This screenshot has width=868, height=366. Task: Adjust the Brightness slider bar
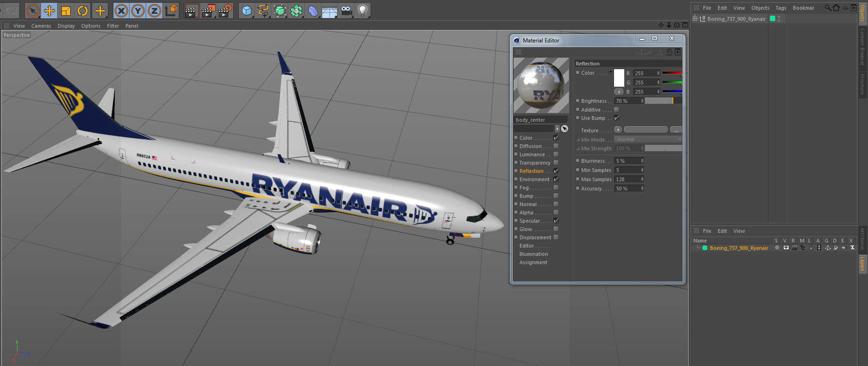663,101
